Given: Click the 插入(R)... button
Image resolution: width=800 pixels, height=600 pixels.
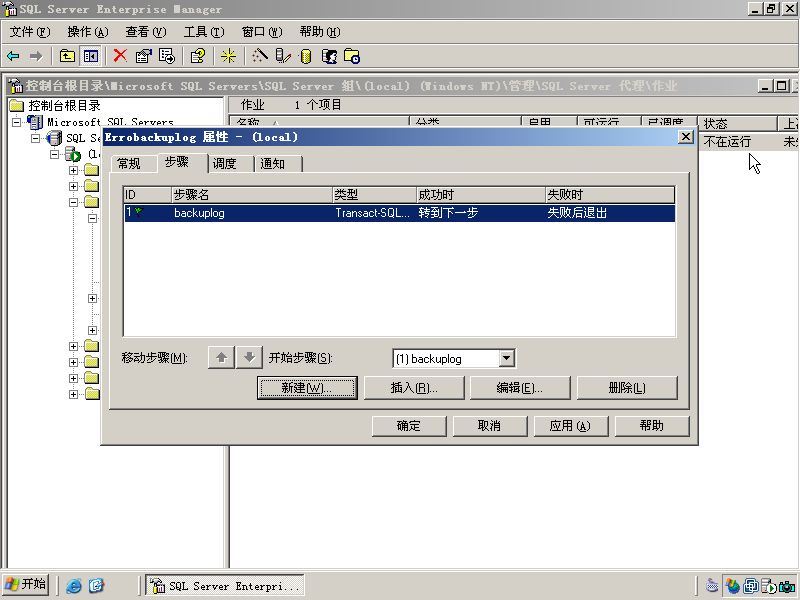Looking at the screenshot, I should (x=414, y=388).
